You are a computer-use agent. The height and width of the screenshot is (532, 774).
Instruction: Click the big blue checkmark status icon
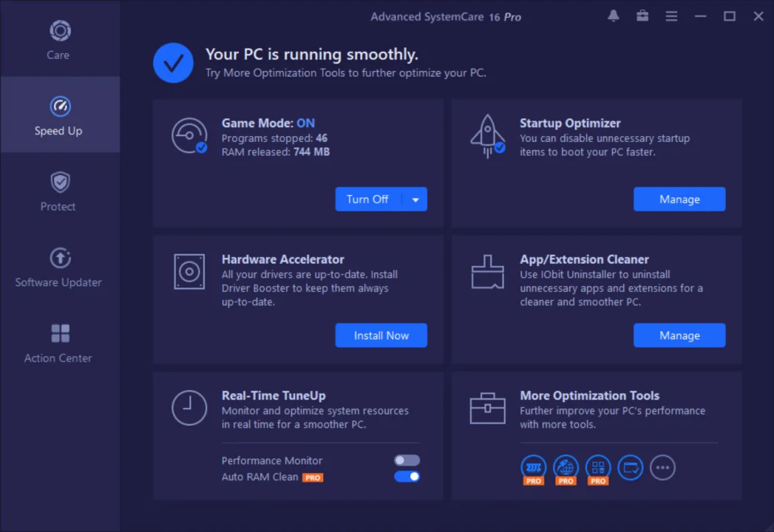(173, 63)
